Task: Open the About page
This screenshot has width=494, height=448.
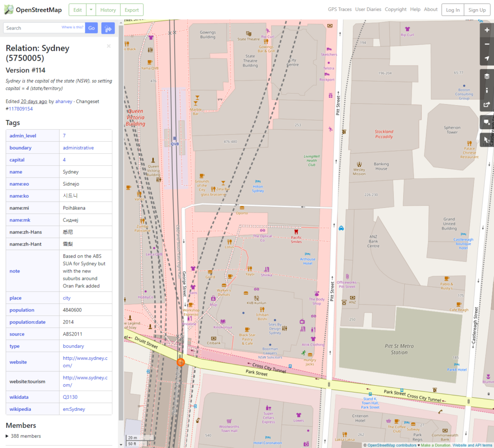Action: pos(431,10)
